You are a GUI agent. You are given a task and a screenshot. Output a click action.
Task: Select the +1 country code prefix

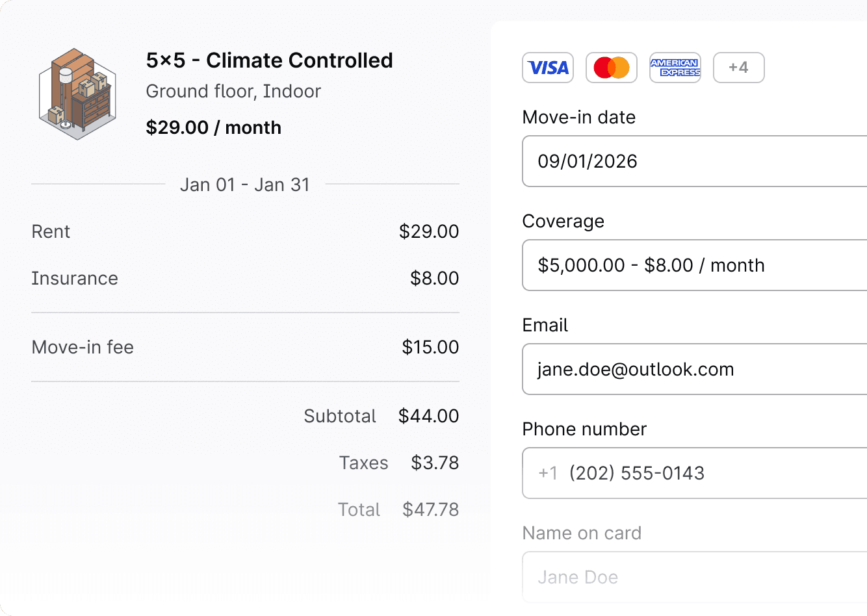point(548,473)
